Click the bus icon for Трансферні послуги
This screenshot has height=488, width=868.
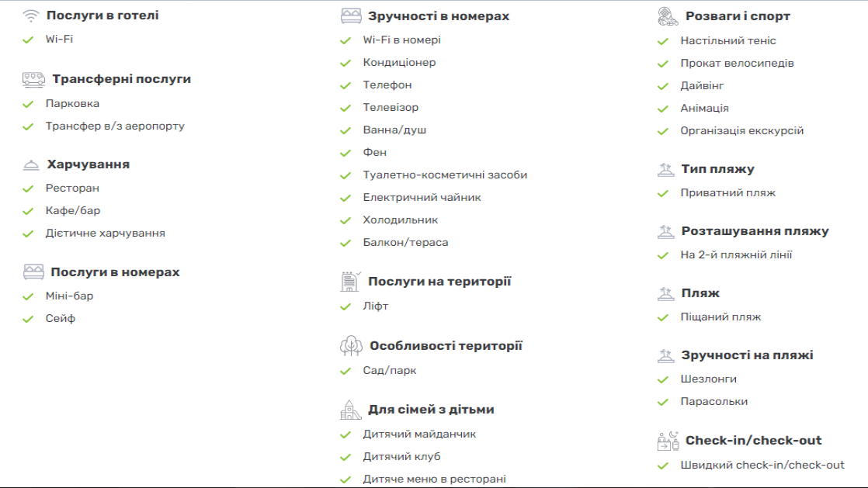pos(33,80)
